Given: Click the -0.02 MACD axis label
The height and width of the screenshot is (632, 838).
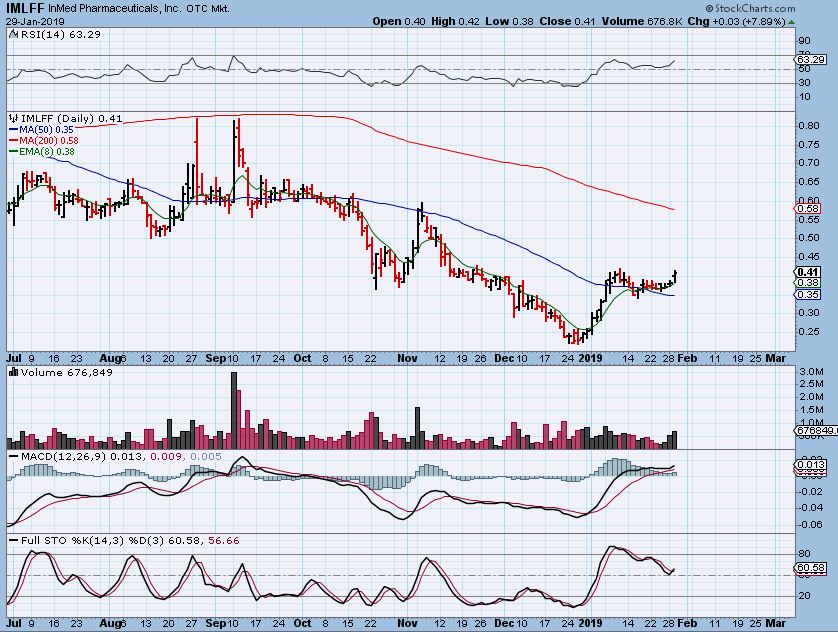Looking at the screenshot, I should 810,491.
